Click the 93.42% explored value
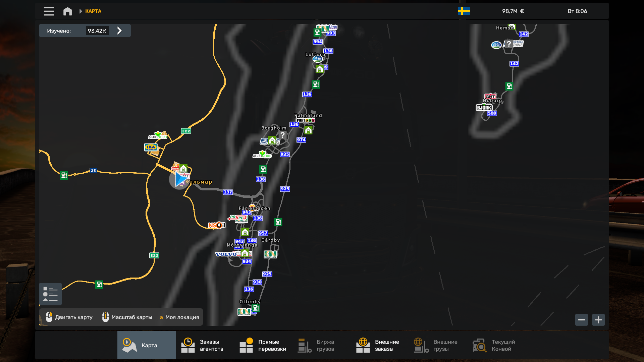 point(97,31)
